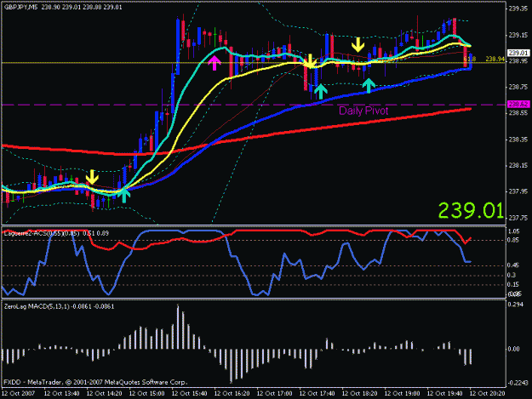Click the 239.35 price axis label

click(518, 9)
